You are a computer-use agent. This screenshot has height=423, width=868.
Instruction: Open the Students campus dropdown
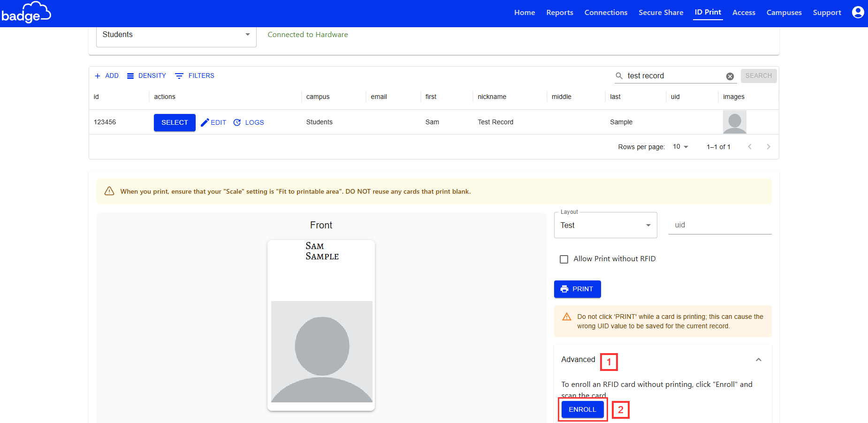coord(176,35)
